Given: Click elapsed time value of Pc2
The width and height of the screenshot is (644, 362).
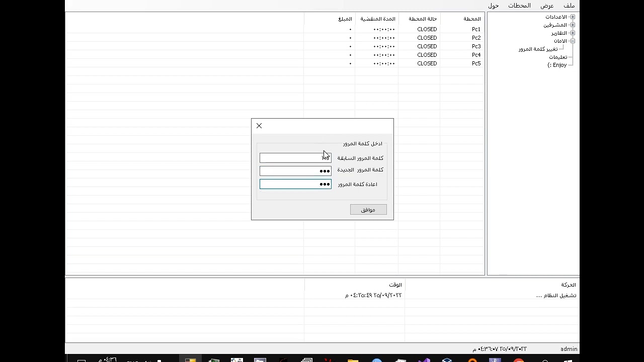Looking at the screenshot, I should [x=384, y=38].
